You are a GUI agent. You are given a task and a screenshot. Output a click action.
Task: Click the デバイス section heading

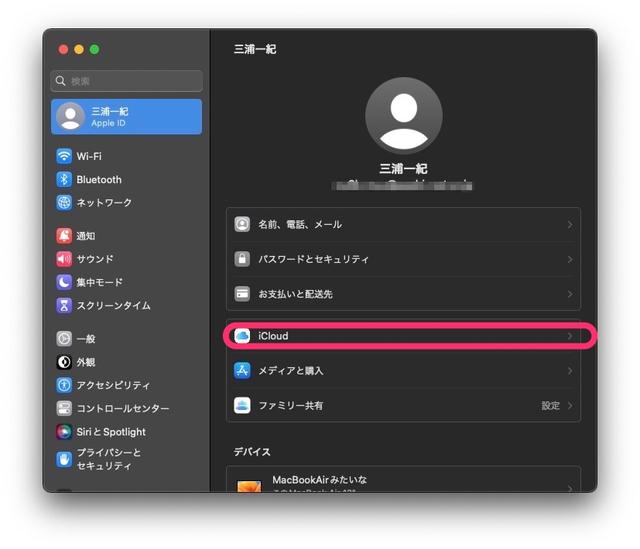pyautogui.click(x=252, y=452)
